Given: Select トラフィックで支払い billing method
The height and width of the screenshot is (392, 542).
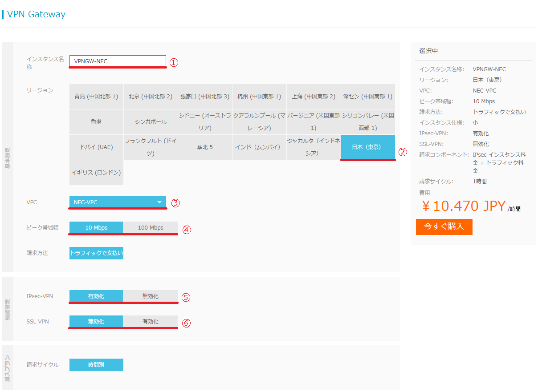Looking at the screenshot, I should (96, 253).
